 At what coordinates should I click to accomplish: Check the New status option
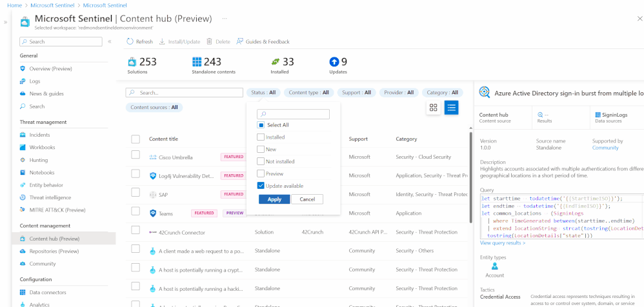(261, 150)
